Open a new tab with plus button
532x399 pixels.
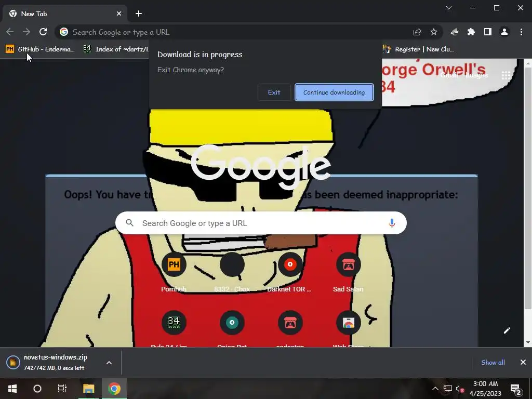pyautogui.click(x=138, y=14)
